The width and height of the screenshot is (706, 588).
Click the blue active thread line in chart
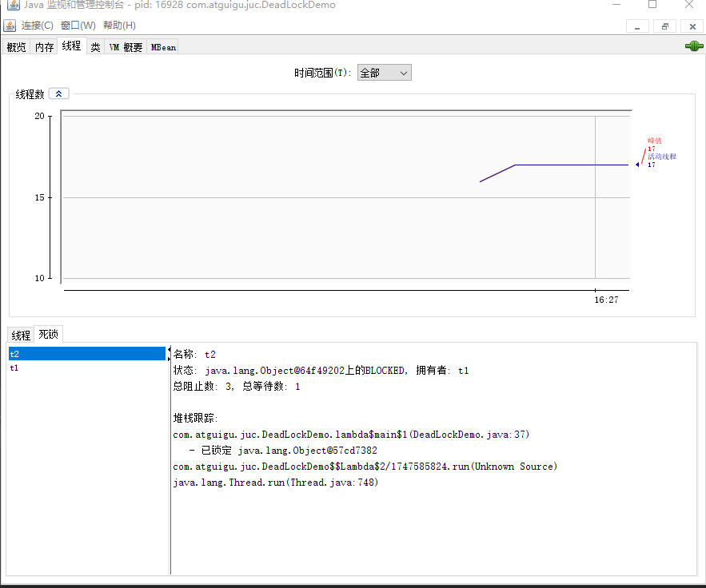(572, 165)
